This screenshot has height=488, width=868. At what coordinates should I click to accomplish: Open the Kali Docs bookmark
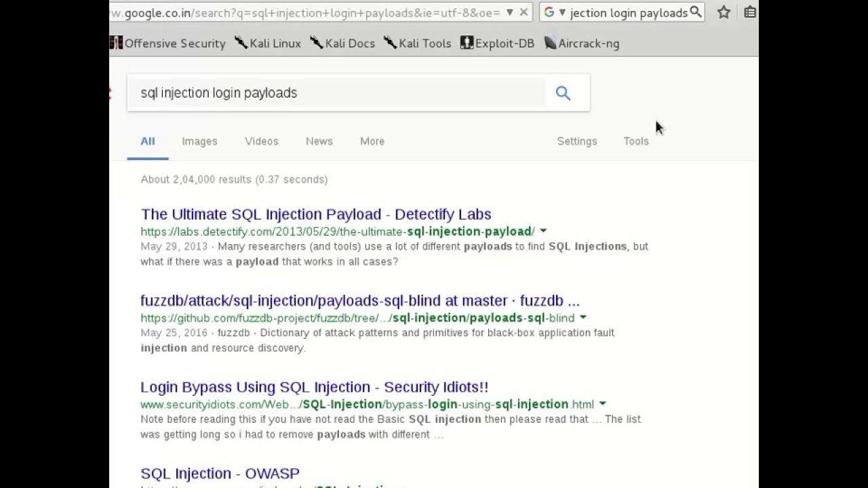tap(342, 43)
